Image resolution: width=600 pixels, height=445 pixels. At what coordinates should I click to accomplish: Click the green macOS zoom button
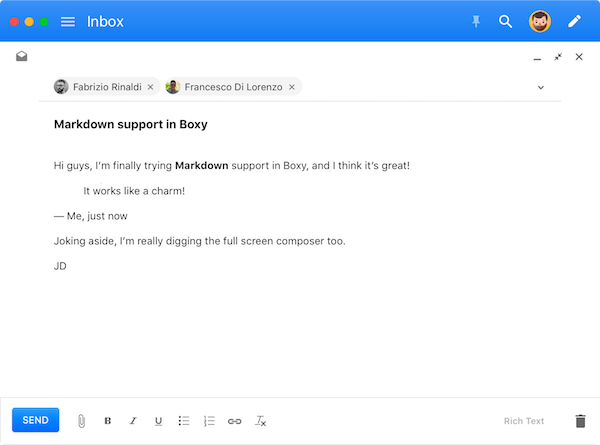(44, 21)
